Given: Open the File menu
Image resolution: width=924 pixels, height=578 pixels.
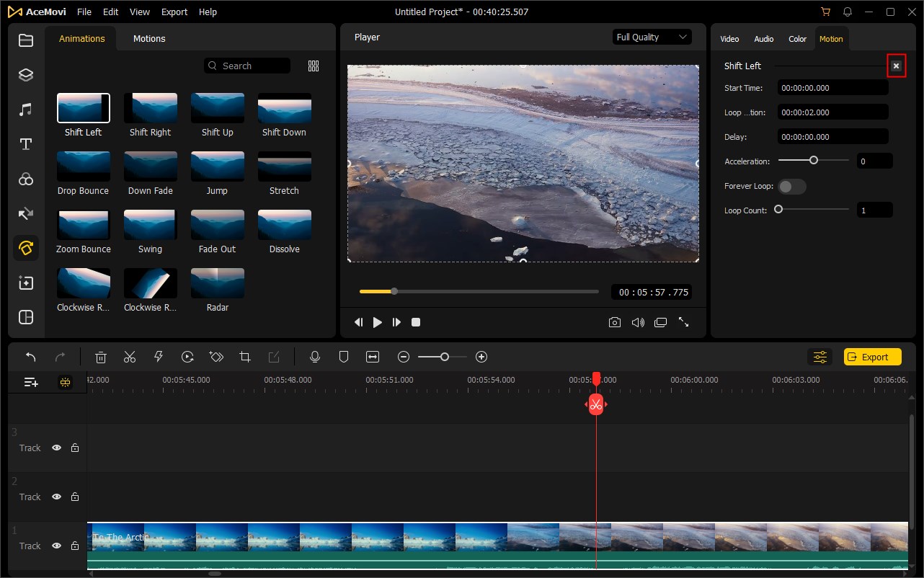Looking at the screenshot, I should 84,12.
